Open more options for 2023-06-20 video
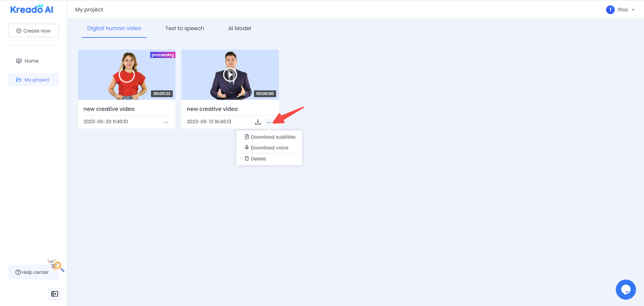The image size is (644, 306). 166,122
